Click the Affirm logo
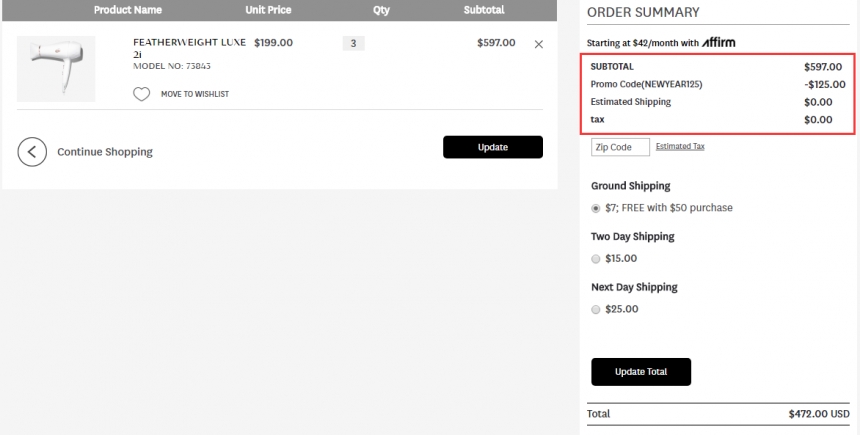Image resolution: width=860 pixels, height=435 pixels. click(719, 43)
